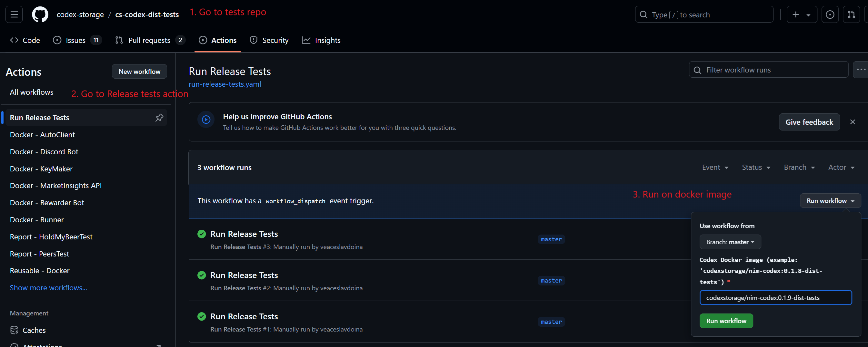868x347 pixels.
Task: Click the GitHub logo icon
Action: click(40, 14)
